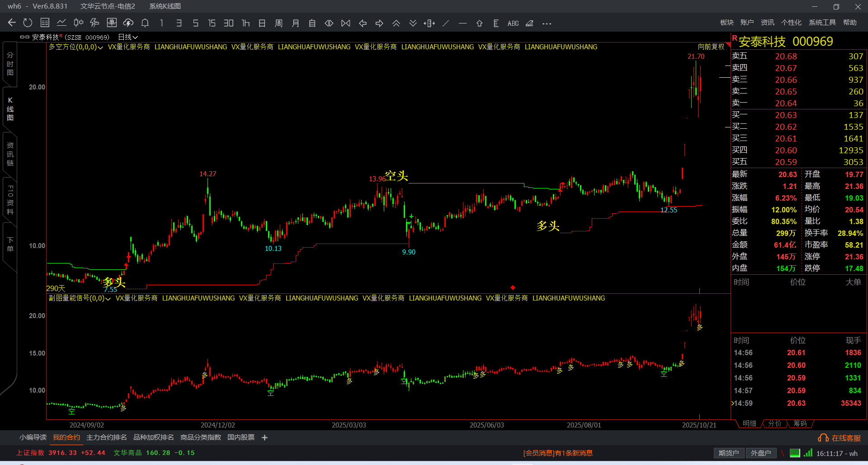Image resolution: width=868 pixels, height=465 pixels.
Task: Set the 15-minute K-line period
Action: (212, 23)
